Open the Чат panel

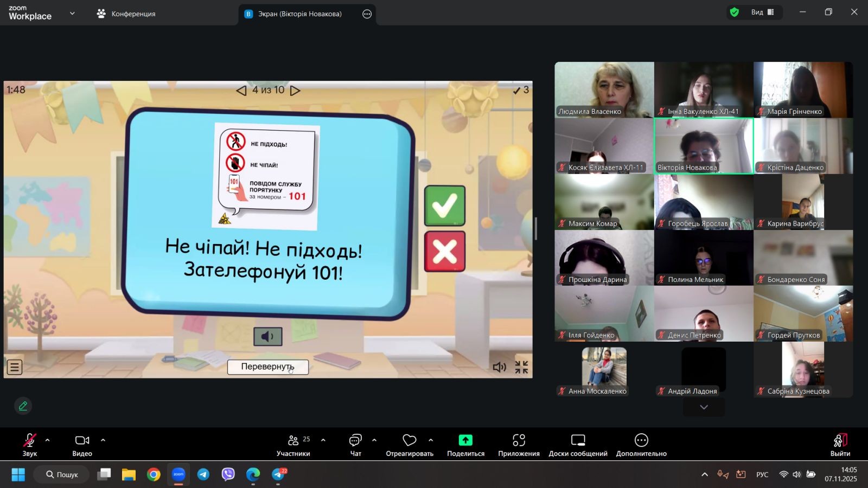pyautogui.click(x=355, y=445)
